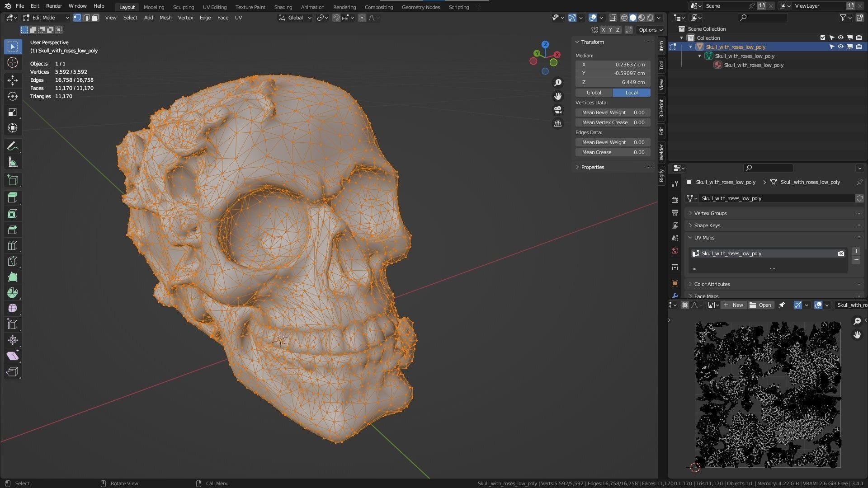Click the Global coordinates button

click(594, 93)
